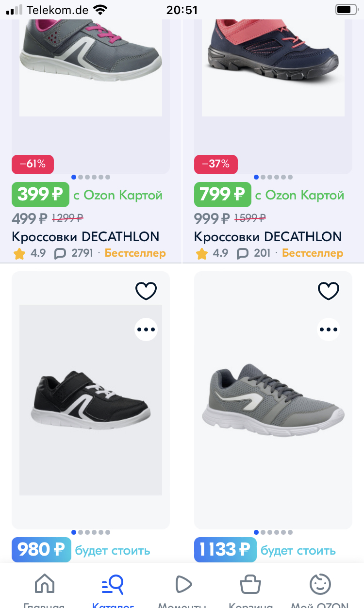Image resolution: width=364 pixels, height=608 pixels.
Task: Open the Моменты play icon tab
Action: click(182, 584)
